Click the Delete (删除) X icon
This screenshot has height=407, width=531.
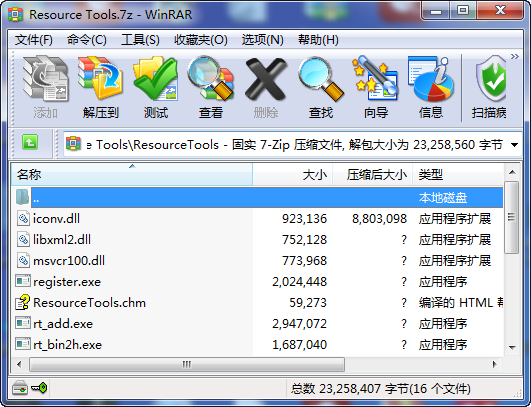point(266,79)
